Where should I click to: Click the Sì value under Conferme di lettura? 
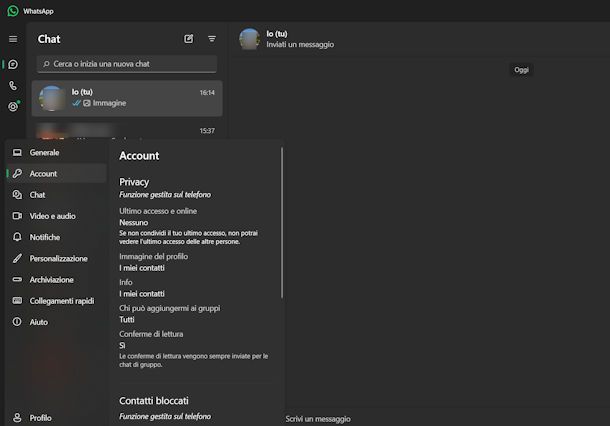point(122,345)
